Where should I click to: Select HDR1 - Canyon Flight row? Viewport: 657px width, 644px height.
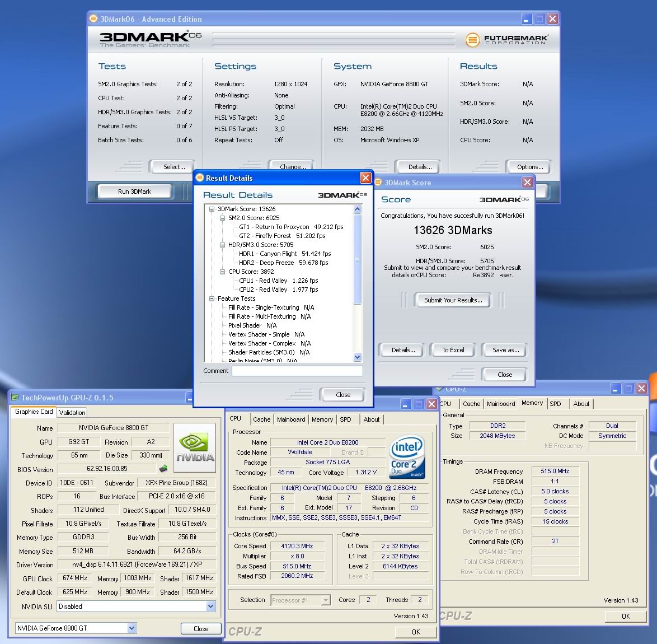tap(285, 254)
